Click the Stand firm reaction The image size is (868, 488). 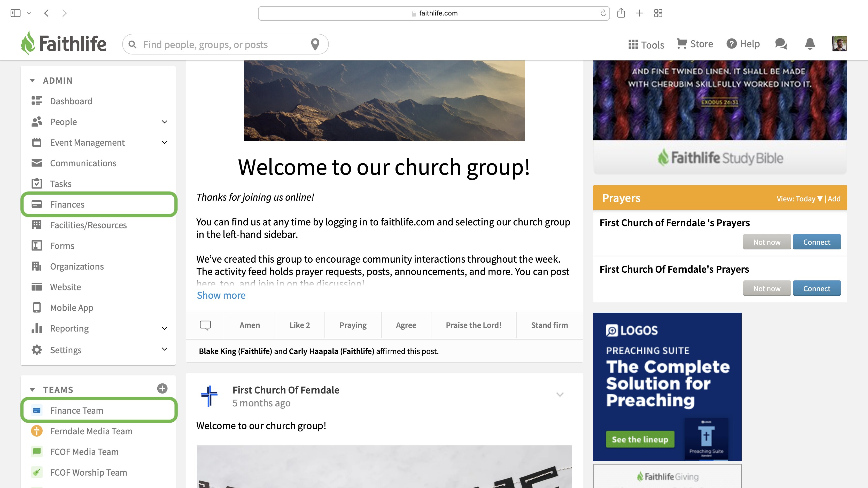[x=549, y=325]
